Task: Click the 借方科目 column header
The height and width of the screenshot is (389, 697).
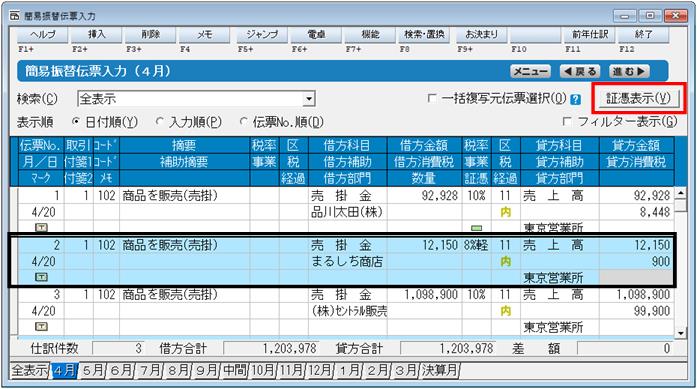Action: (x=348, y=145)
